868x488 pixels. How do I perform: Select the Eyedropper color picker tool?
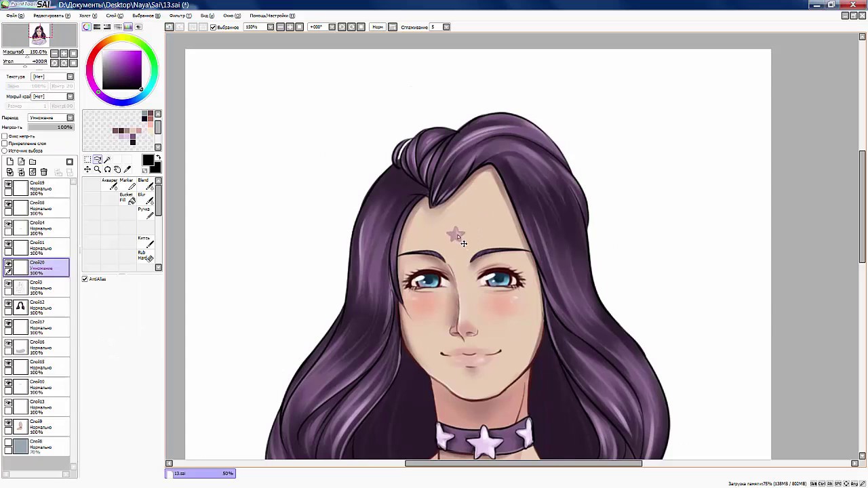(x=127, y=169)
